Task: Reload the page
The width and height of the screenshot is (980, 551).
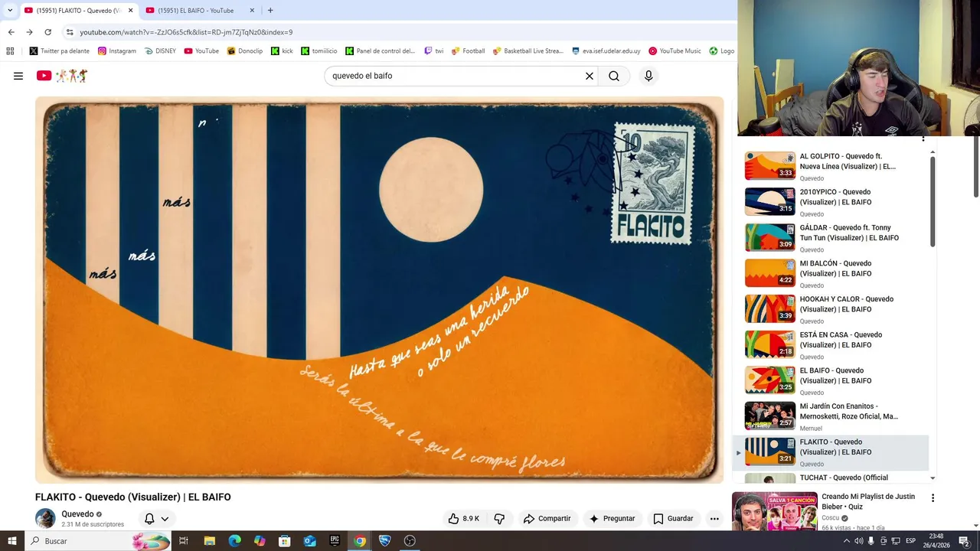Action: point(47,32)
